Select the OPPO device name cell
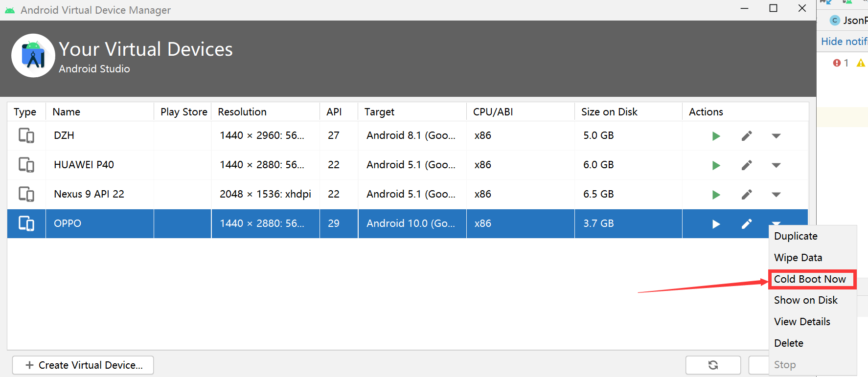Image resolution: width=868 pixels, height=377 pixels. pyautogui.click(x=100, y=223)
